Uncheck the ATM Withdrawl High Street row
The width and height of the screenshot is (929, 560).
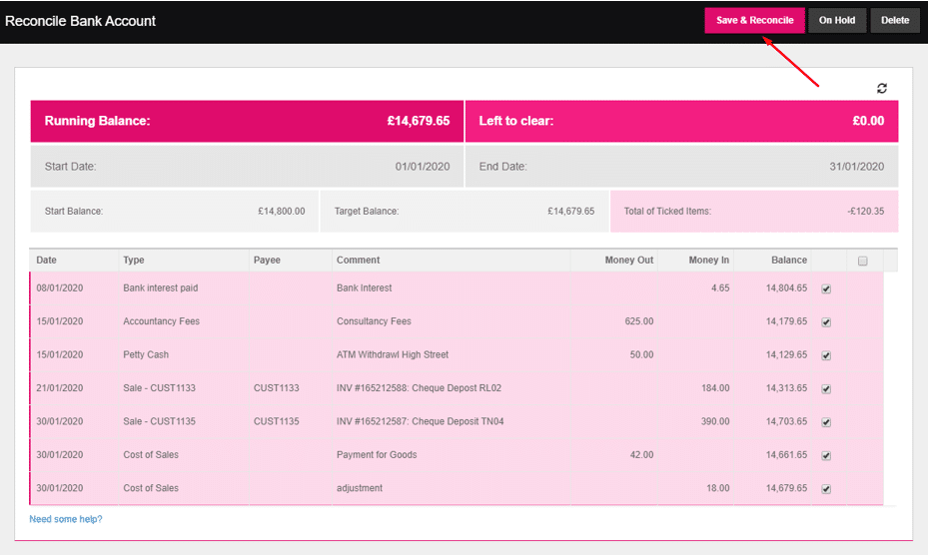pos(825,355)
